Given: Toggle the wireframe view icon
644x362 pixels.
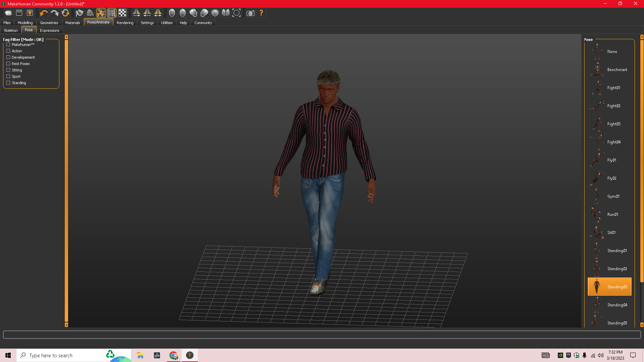Looking at the screenshot, I should coord(90,13).
